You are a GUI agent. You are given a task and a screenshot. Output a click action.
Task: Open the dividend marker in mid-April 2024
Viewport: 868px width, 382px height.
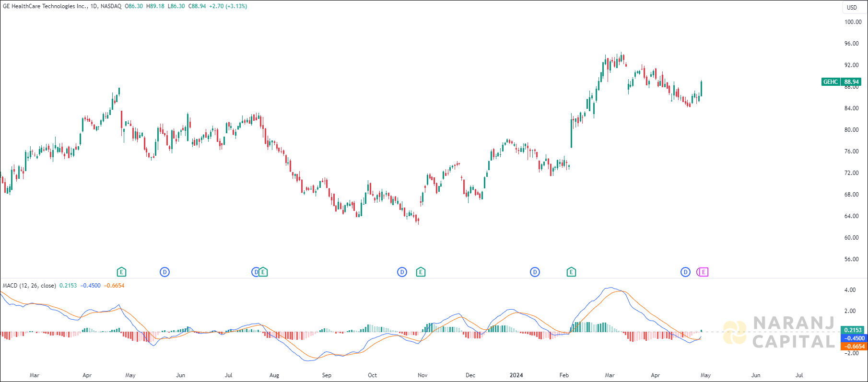pyautogui.click(x=685, y=272)
